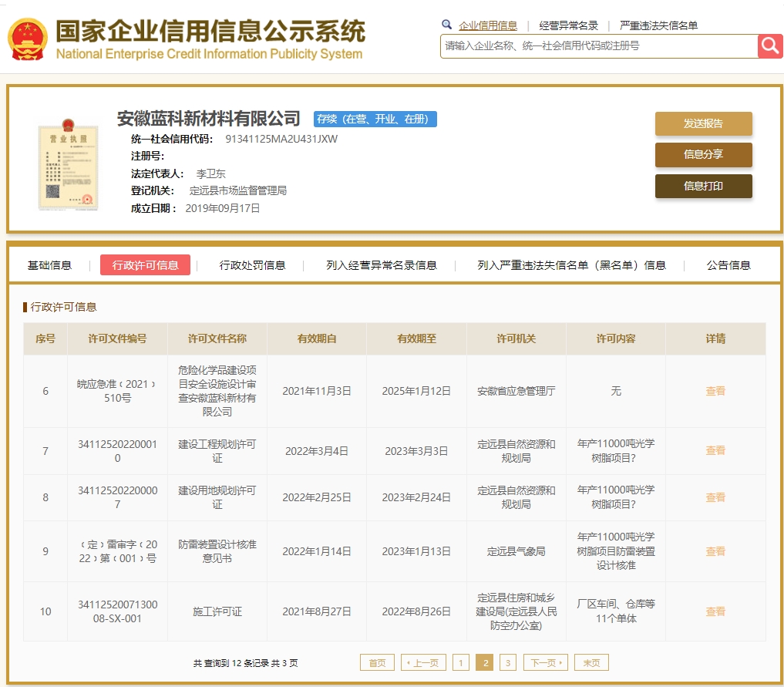
Task: Click the 施工许可证 name cell
Action: coord(217,611)
